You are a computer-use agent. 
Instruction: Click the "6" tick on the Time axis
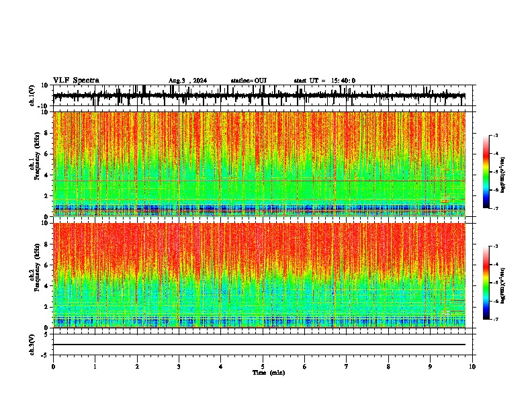[x=304, y=367]
